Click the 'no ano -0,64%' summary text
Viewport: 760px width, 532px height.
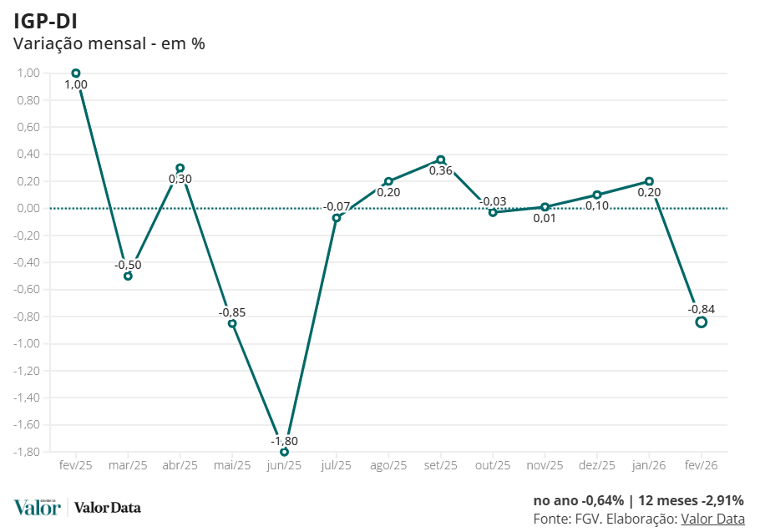coord(578,500)
